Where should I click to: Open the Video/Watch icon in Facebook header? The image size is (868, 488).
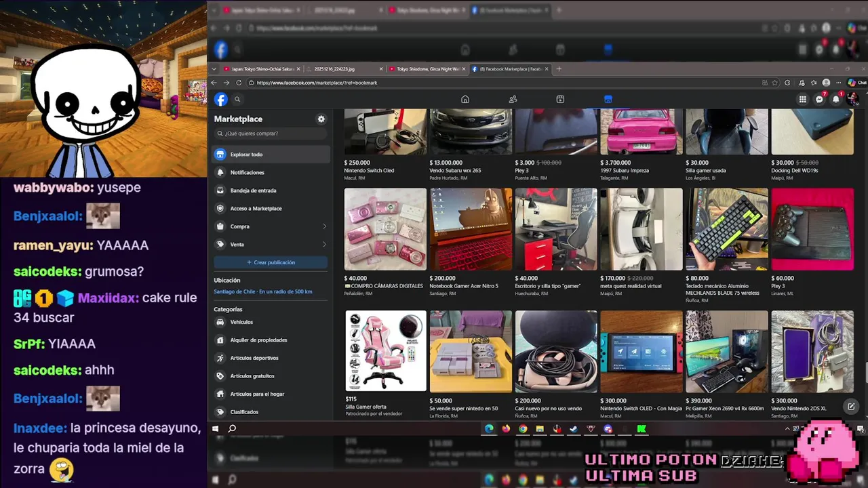pyautogui.click(x=560, y=100)
